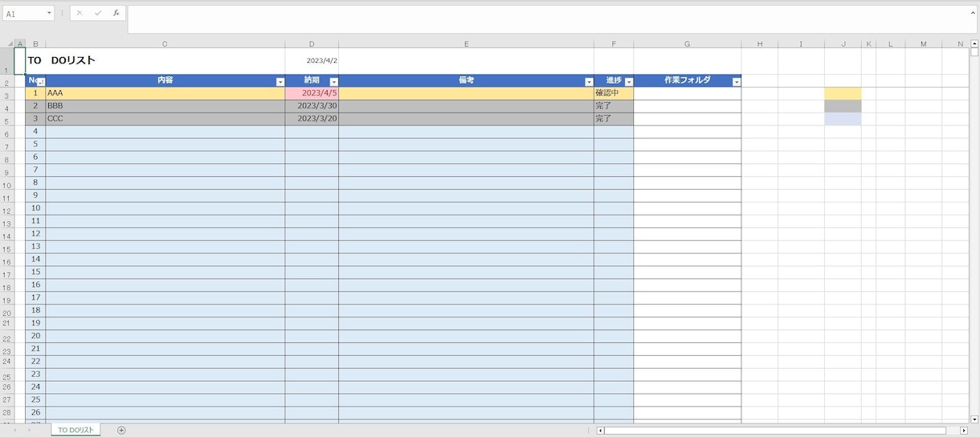The image size is (980, 438).
Task: Click horizontal scrollbar left arrow
Action: (600, 431)
